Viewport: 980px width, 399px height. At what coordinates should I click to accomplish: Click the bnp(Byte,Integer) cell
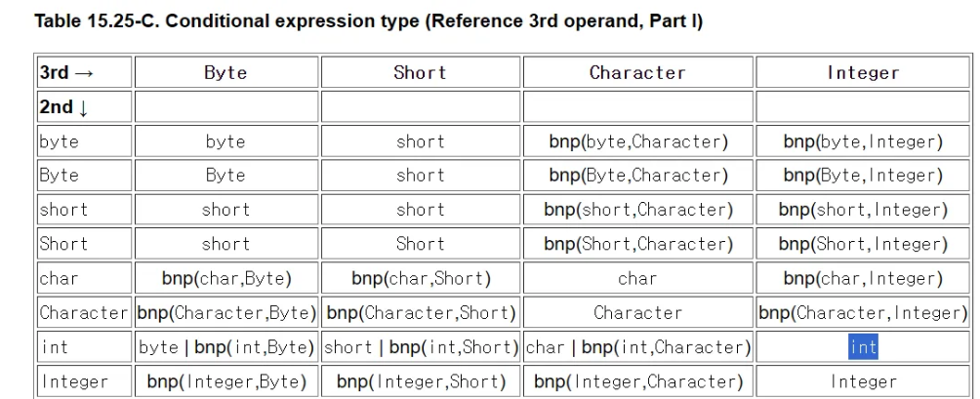(x=863, y=176)
